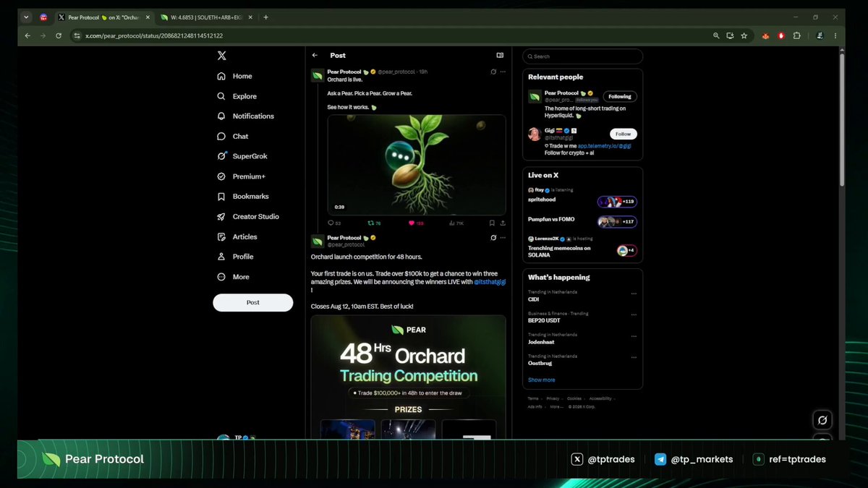
Task: Open three-dot menu on competition post
Action: tap(503, 238)
